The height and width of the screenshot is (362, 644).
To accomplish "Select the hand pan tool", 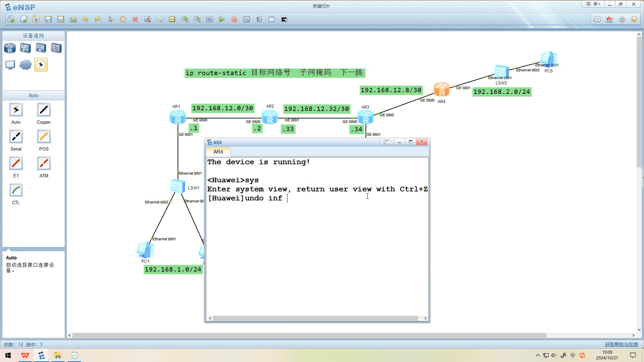I will click(x=123, y=19).
